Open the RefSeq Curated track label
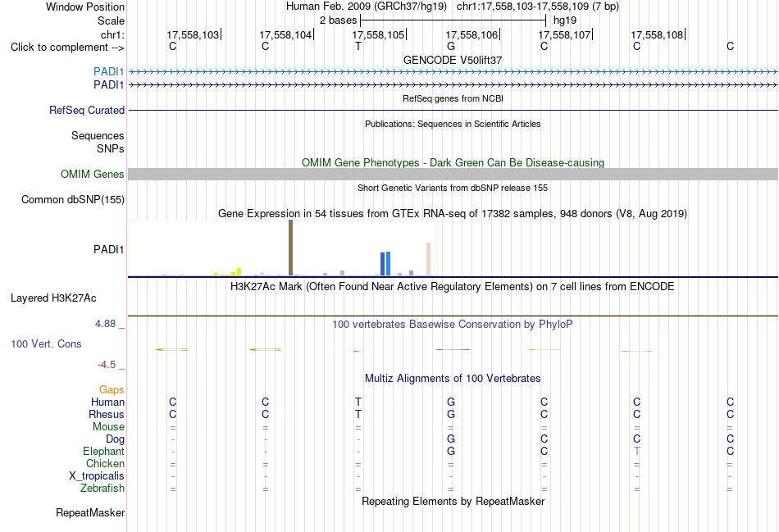 pyautogui.click(x=87, y=111)
